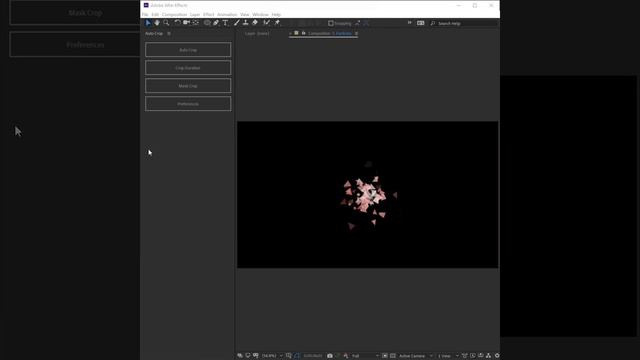Select the Pan Behind anchor tool

(x=196, y=23)
